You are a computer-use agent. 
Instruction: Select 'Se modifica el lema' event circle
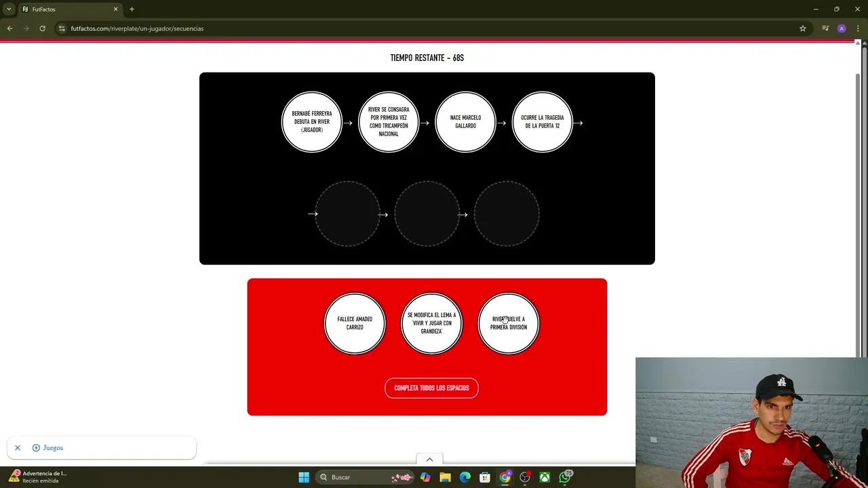pos(431,323)
